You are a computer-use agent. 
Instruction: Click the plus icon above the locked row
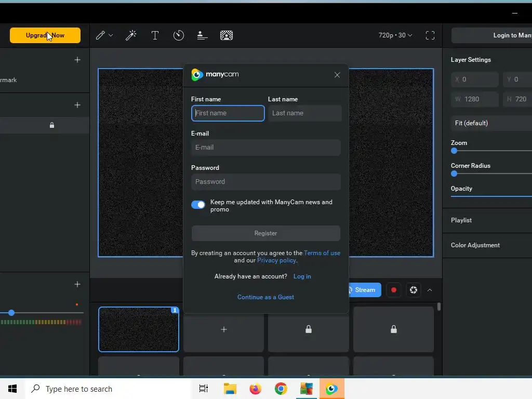(x=77, y=105)
